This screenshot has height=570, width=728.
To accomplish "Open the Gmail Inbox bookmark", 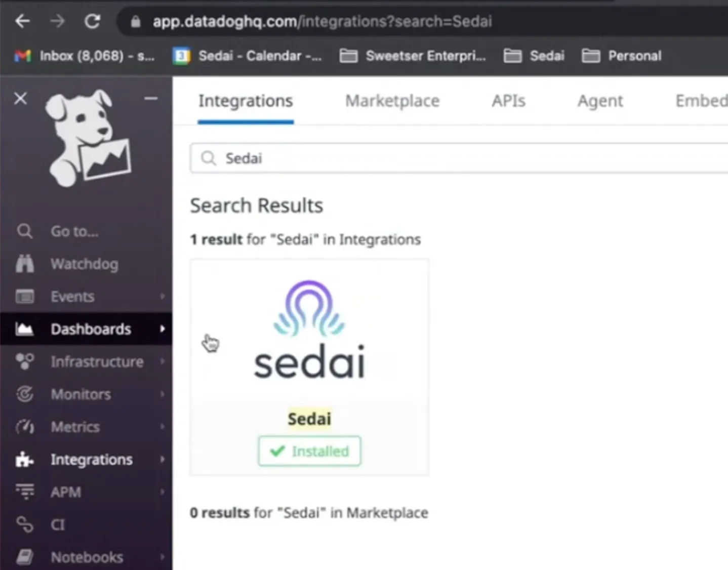I will point(85,56).
